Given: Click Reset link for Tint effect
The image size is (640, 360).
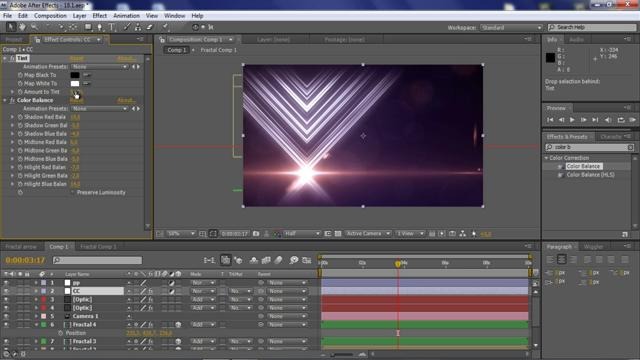Looking at the screenshot, I should point(76,58).
